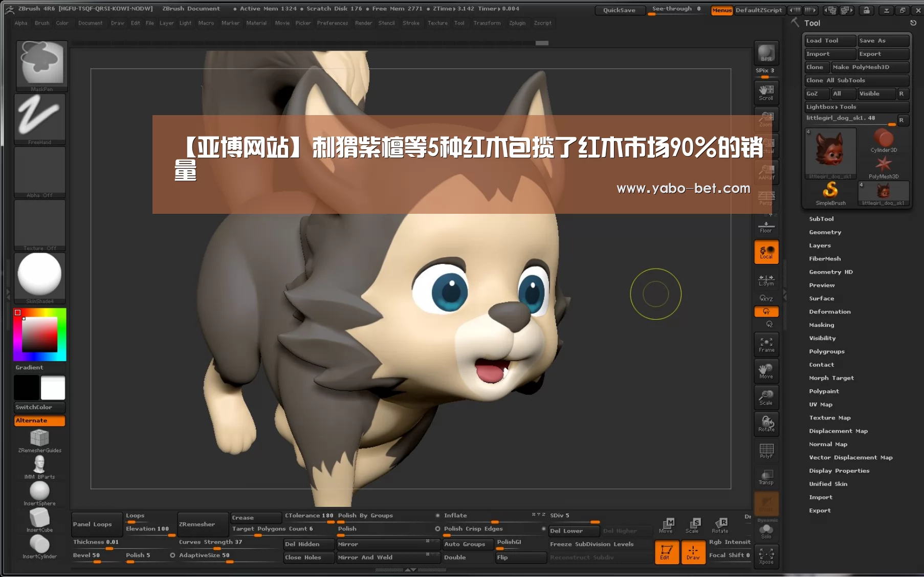Select the ZRemesherGuides brush

pos(39,441)
